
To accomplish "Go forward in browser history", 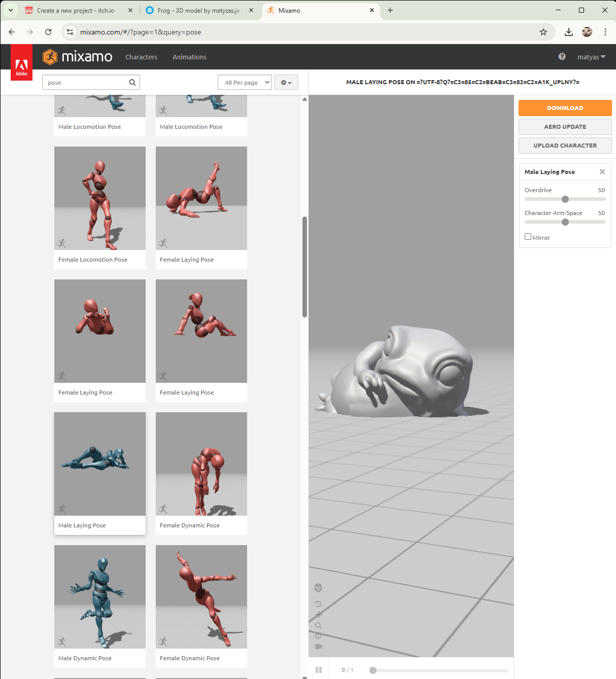I will pos(30,32).
